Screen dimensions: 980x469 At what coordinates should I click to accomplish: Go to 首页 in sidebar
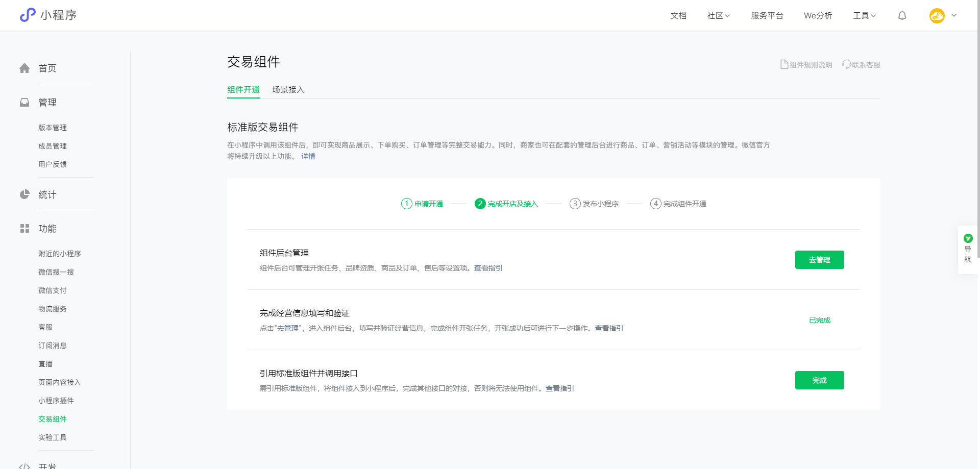click(47, 68)
